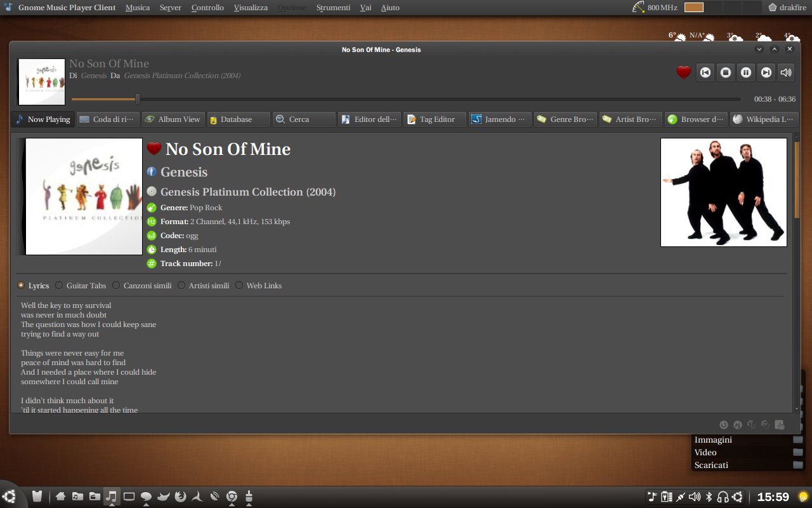Image resolution: width=812 pixels, height=508 pixels.
Task: Open the green Browser tab
Action: point(696,119)
